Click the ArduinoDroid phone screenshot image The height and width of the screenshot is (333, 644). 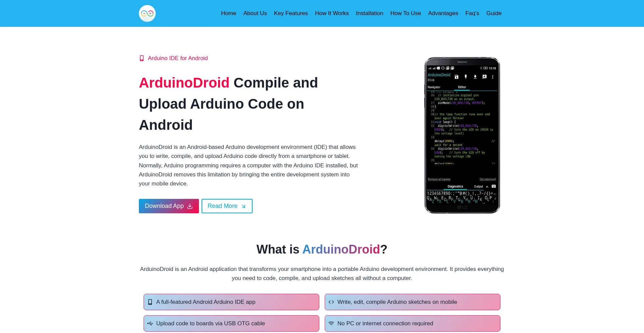tap(462, 135)
